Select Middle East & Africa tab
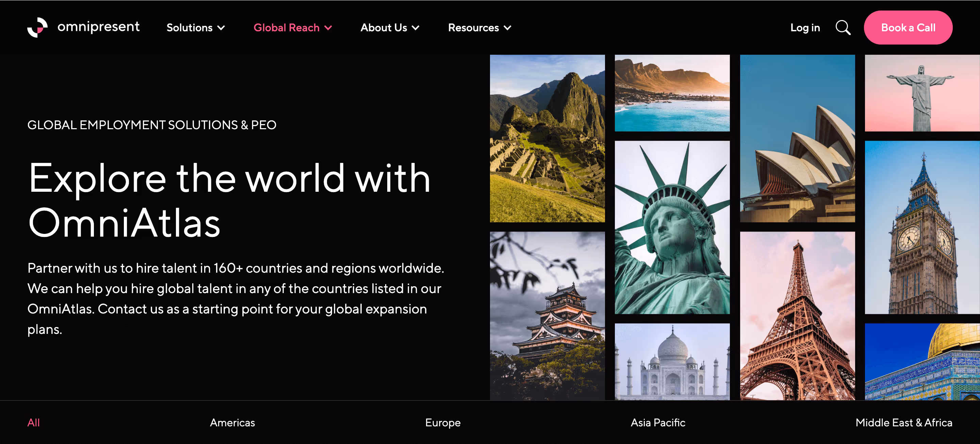This screenshot has width=980, height=444. tap(903, 422)
